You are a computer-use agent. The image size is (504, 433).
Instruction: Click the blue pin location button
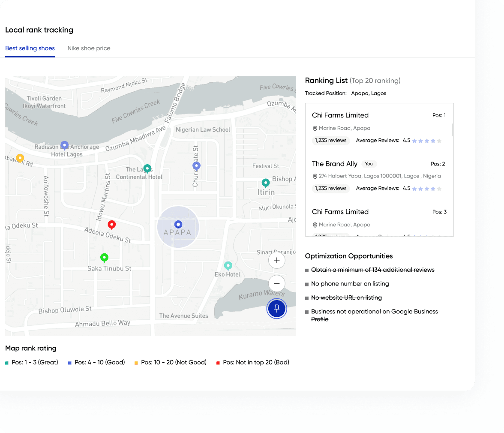click(276, 308)
